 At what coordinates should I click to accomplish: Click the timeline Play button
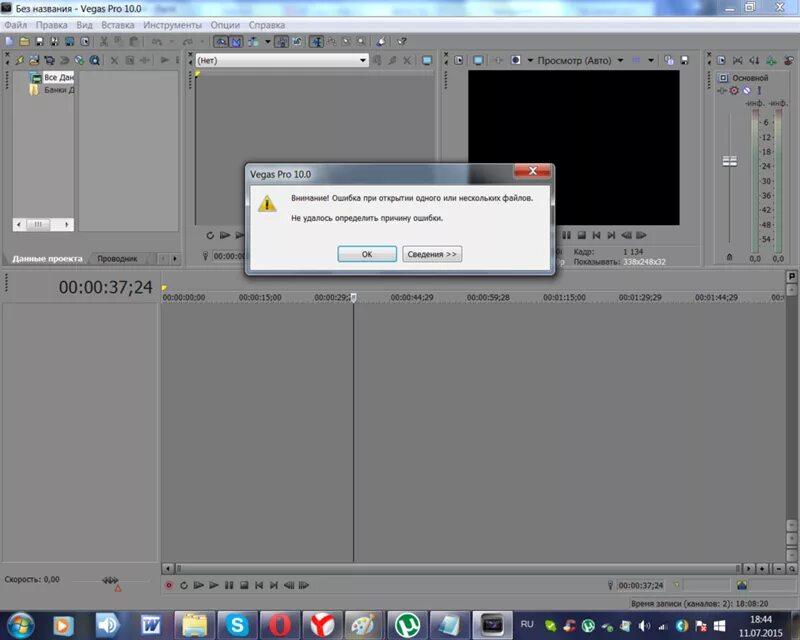(214, 585)
